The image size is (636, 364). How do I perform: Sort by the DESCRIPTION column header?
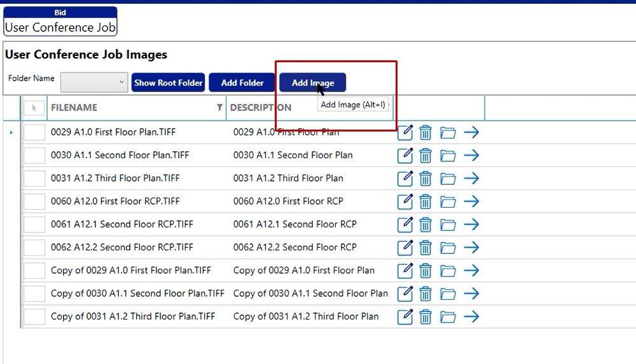(x=261, y=108)
